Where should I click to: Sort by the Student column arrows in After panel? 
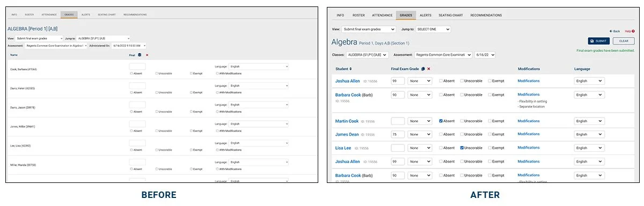tap(351, 69)
